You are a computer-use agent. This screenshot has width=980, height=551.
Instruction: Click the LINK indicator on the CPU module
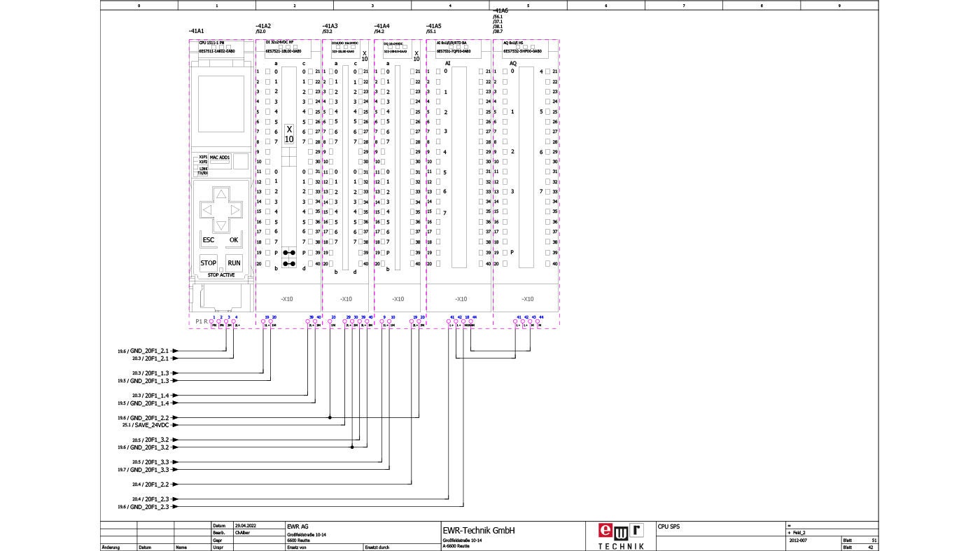204,169
